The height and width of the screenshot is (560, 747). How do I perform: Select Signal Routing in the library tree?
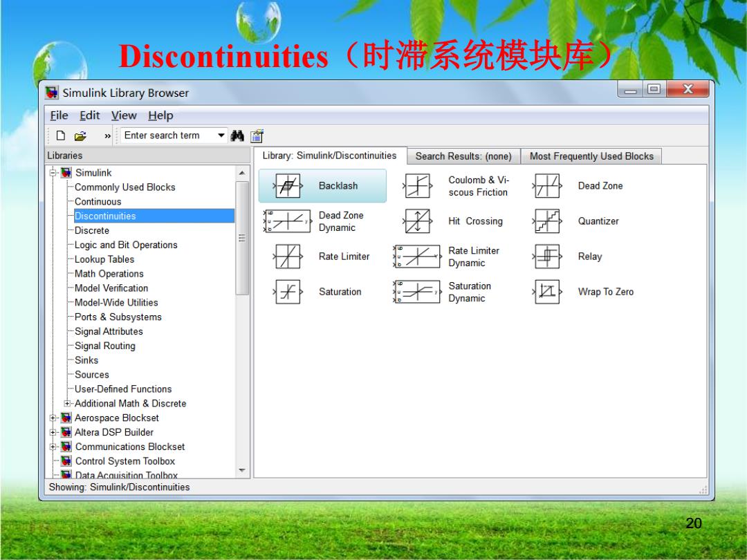[x=105, y=346]
